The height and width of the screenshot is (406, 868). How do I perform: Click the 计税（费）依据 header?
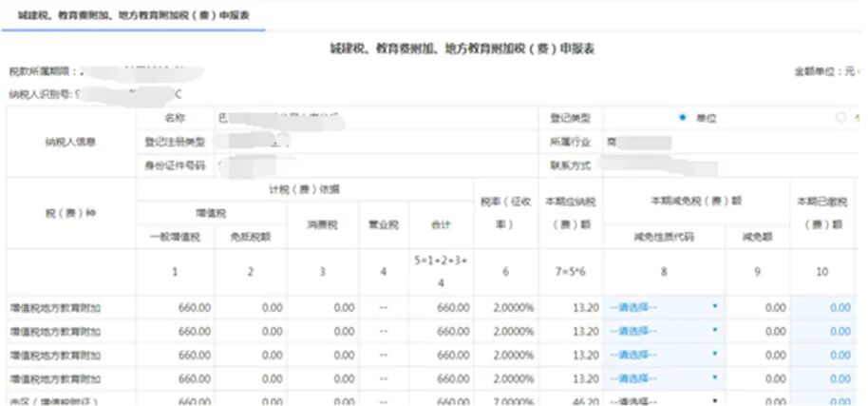pos(305,189)
